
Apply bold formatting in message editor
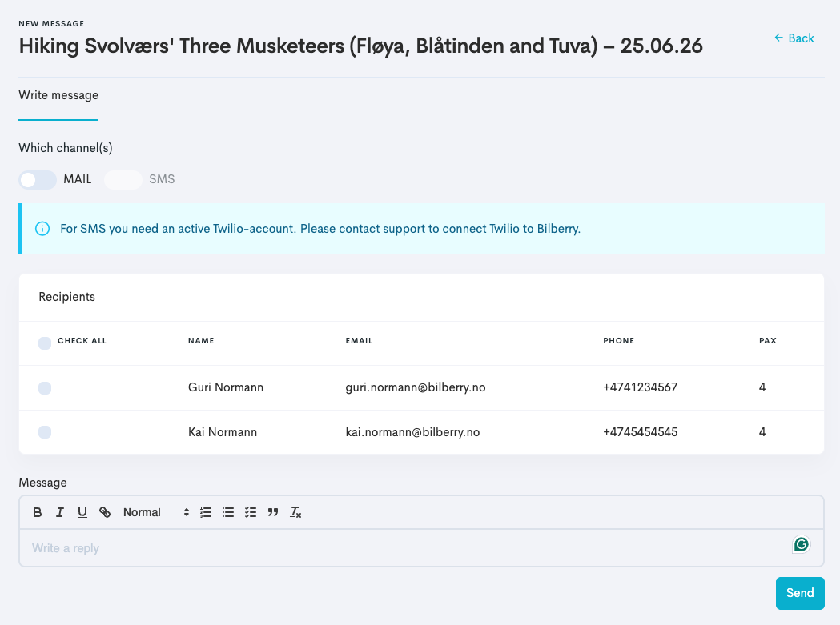37,512
